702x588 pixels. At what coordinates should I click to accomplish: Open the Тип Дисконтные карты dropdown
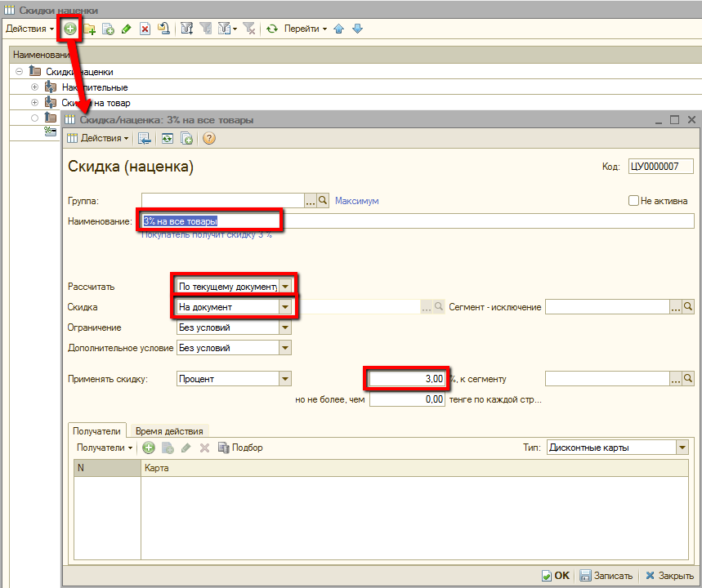coord(682,448)
